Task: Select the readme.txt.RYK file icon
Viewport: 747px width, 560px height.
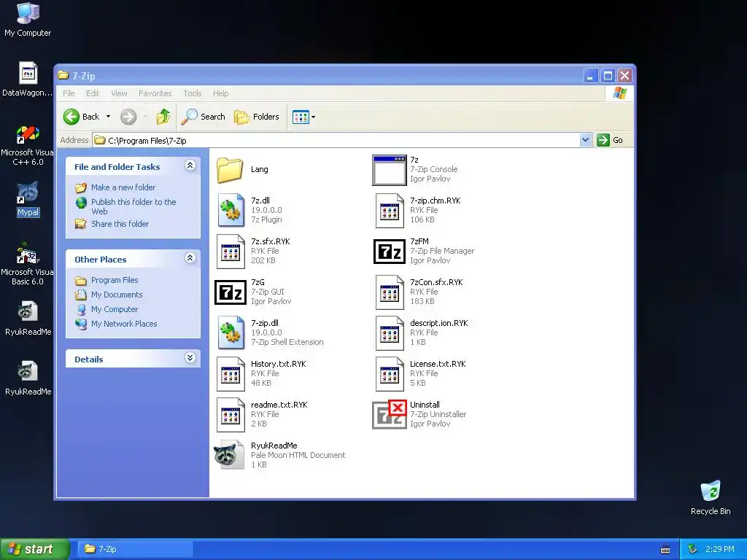Action: tap(231, 415)
